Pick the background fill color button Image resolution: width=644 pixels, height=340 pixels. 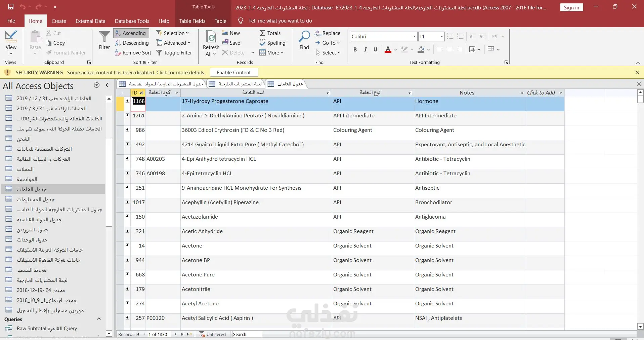tap(421, 49)
